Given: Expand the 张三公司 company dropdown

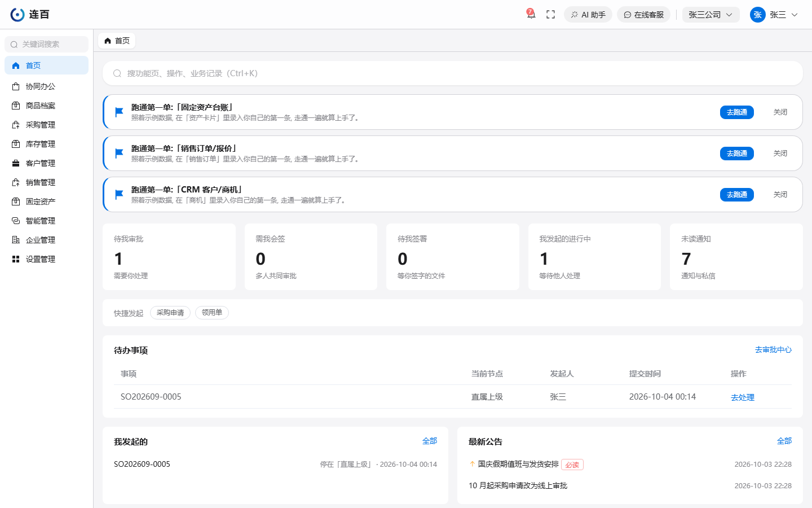Looking at the screenshot, I should click(710, 15).
